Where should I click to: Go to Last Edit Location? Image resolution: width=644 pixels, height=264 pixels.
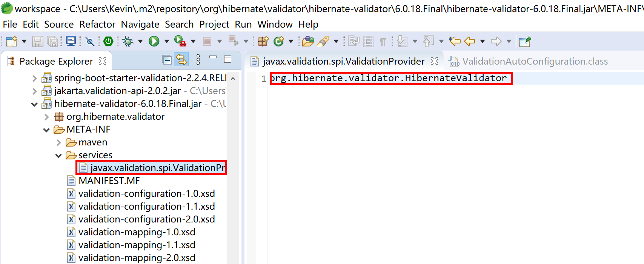pos(455,41)
